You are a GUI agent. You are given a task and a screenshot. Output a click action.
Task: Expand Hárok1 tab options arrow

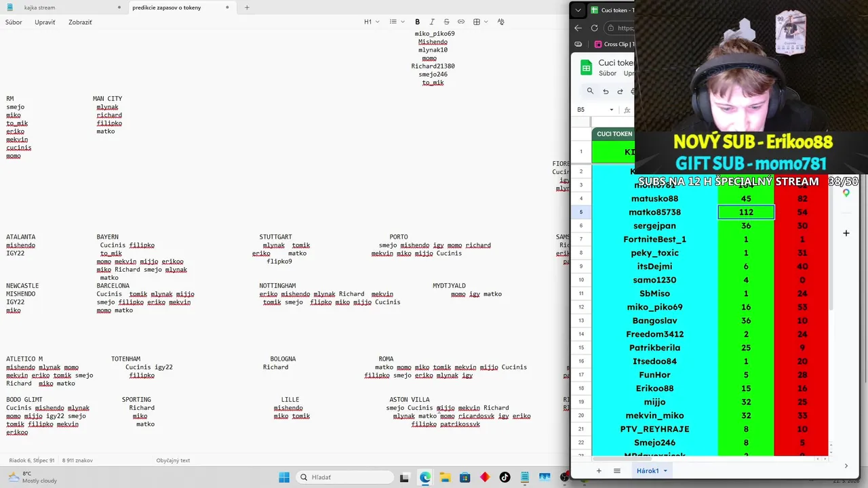[x=665, y=470]
